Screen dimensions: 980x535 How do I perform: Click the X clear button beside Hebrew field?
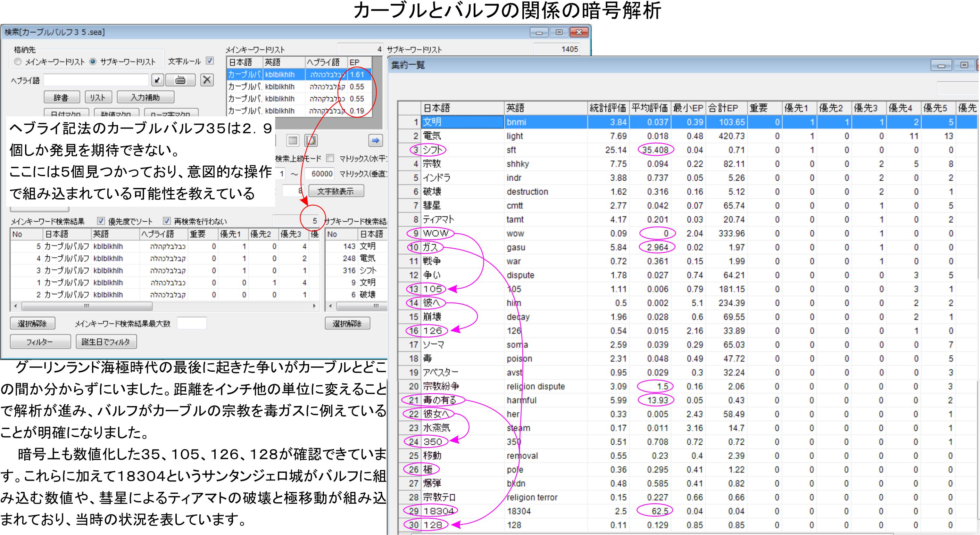[207, 80]
